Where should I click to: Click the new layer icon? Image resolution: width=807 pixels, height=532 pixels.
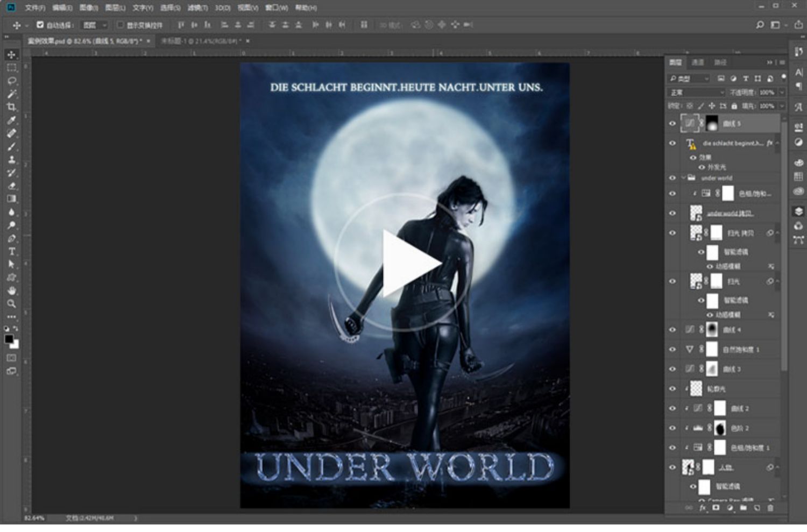point(757,508)
